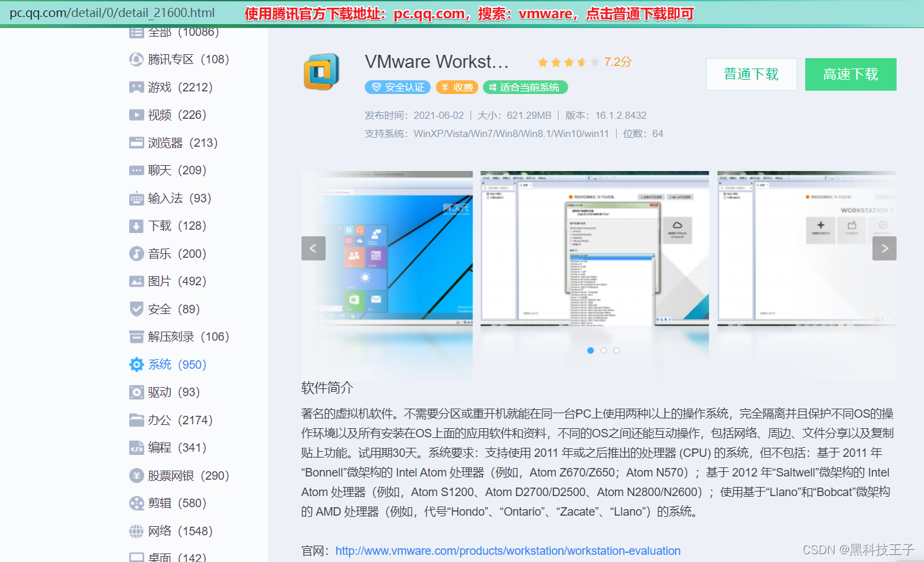Click the Games gamepad icon
The height and width of the screenshot is (562, 924).
tap(136, 87)
